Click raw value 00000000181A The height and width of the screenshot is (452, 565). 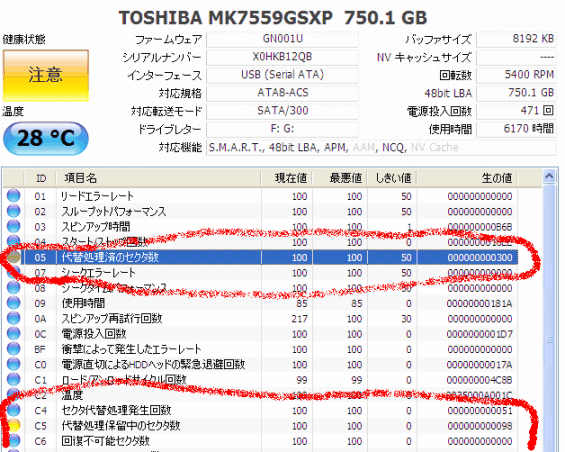480,303
